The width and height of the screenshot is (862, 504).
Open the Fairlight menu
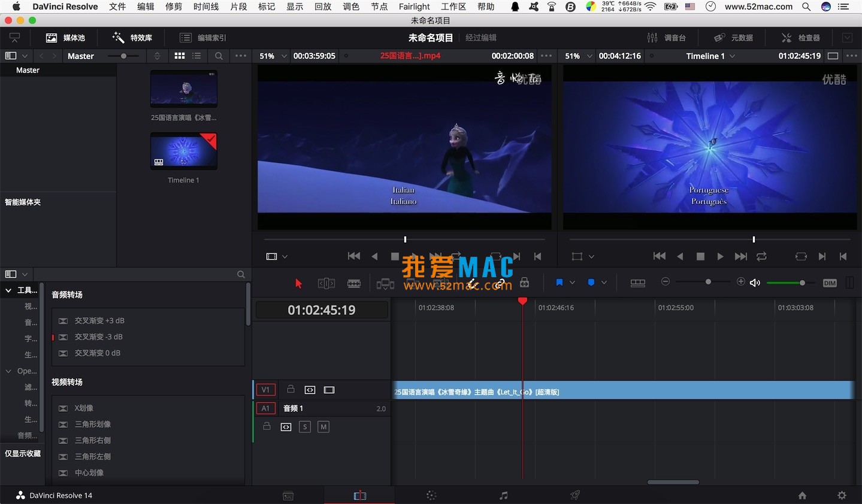click(x=415, y=7)
